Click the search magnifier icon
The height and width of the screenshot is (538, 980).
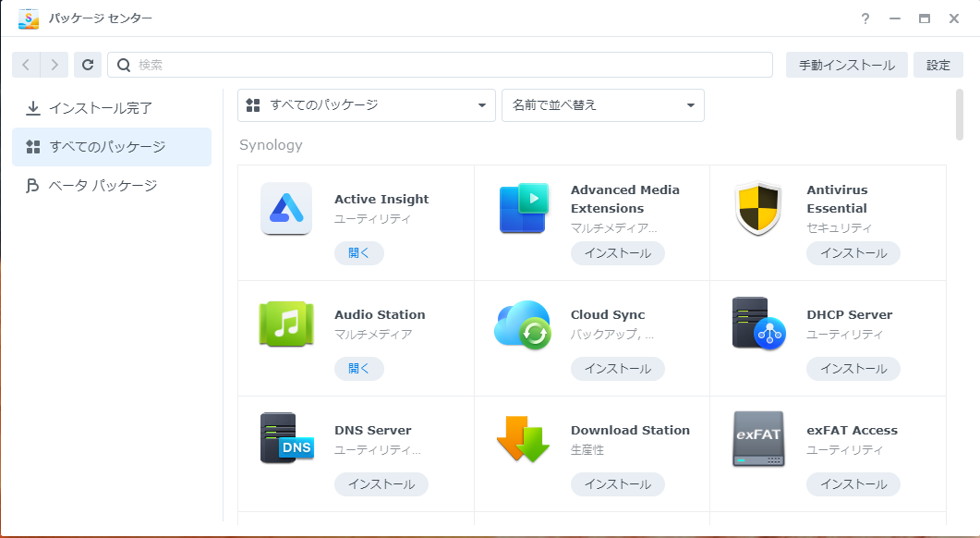(x=124, y=65)
